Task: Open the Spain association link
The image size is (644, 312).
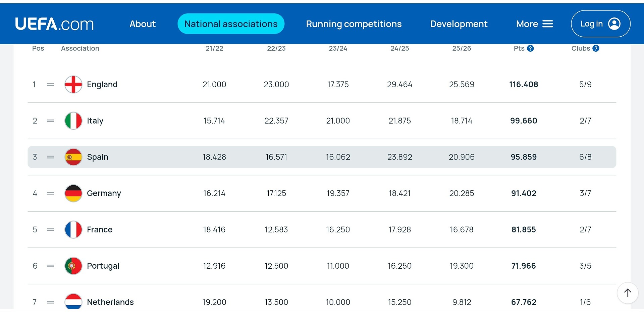Action: pos(97,157)
